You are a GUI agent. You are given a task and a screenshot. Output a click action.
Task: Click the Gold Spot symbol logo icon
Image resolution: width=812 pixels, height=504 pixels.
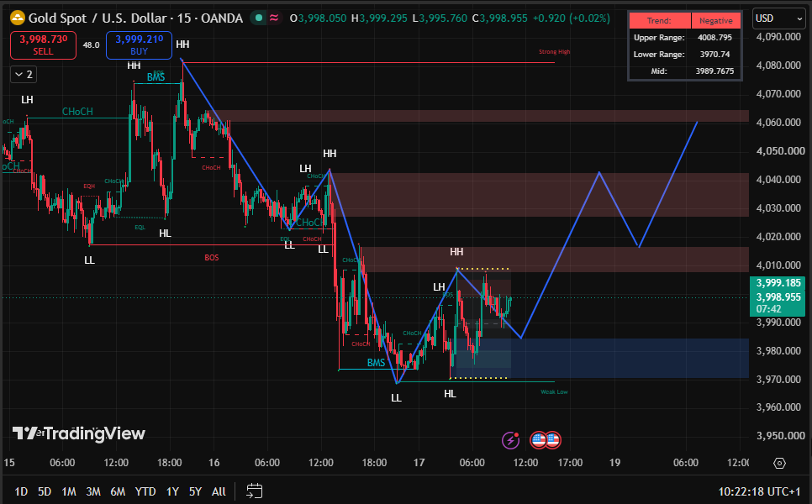(18, 18)
